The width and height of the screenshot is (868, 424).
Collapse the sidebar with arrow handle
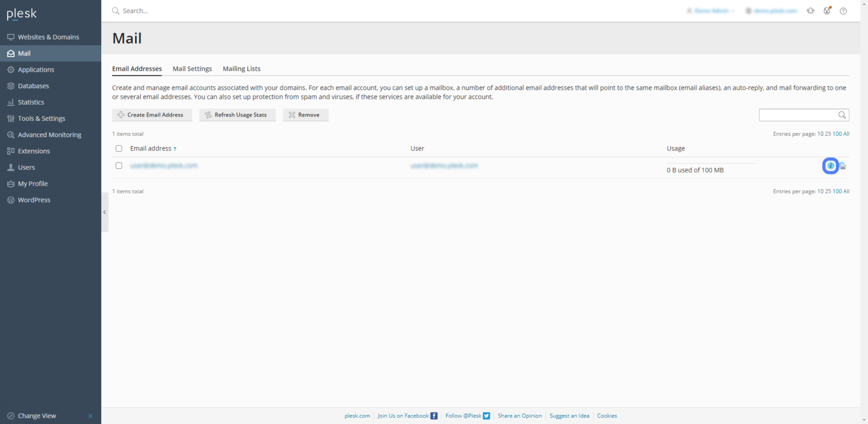(105, 212)
